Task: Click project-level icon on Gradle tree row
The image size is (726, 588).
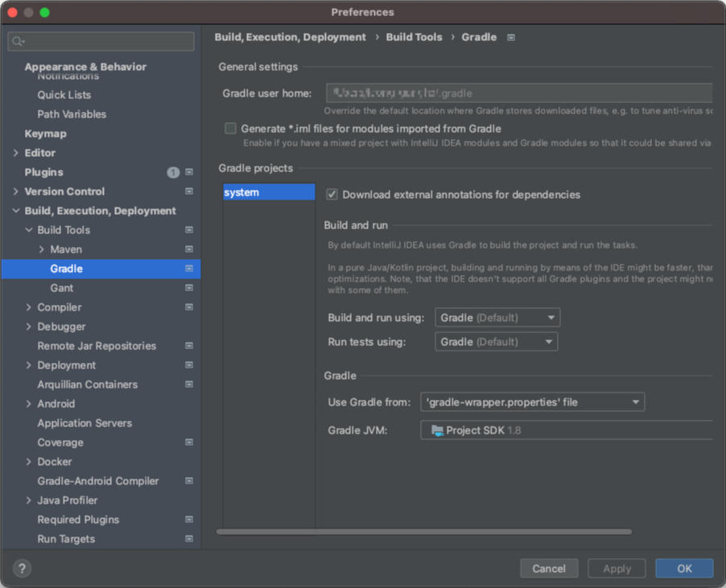Action: [x=189, y=269]
